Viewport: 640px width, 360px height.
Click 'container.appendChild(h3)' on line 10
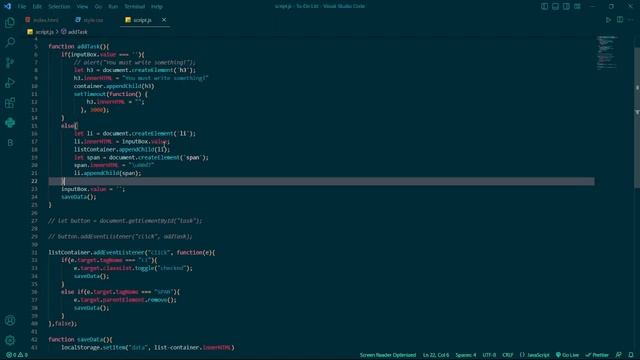pyautogui.click(x=114, y=86)
